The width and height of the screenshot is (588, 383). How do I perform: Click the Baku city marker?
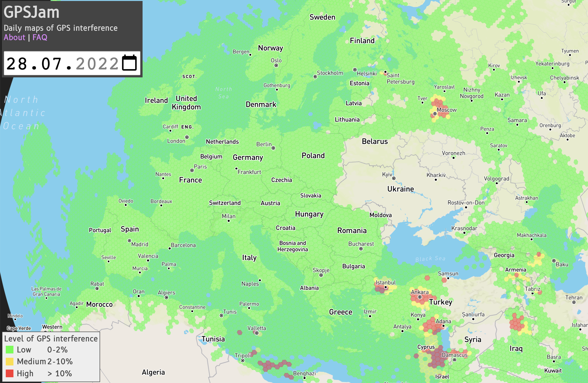coord(554,260)
